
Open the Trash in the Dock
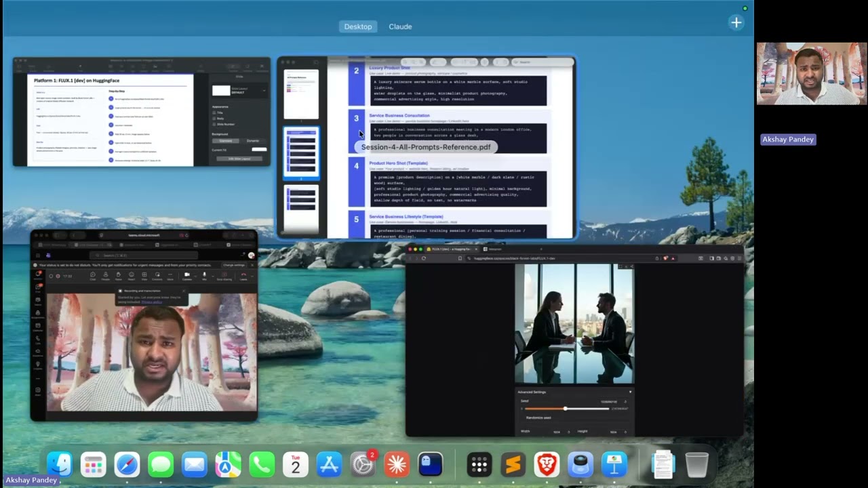[697, 464]
